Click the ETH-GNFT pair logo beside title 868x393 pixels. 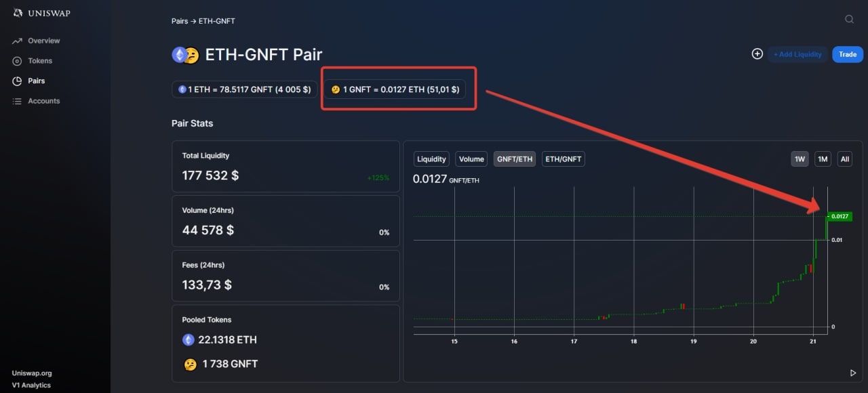tap(185, 55)
